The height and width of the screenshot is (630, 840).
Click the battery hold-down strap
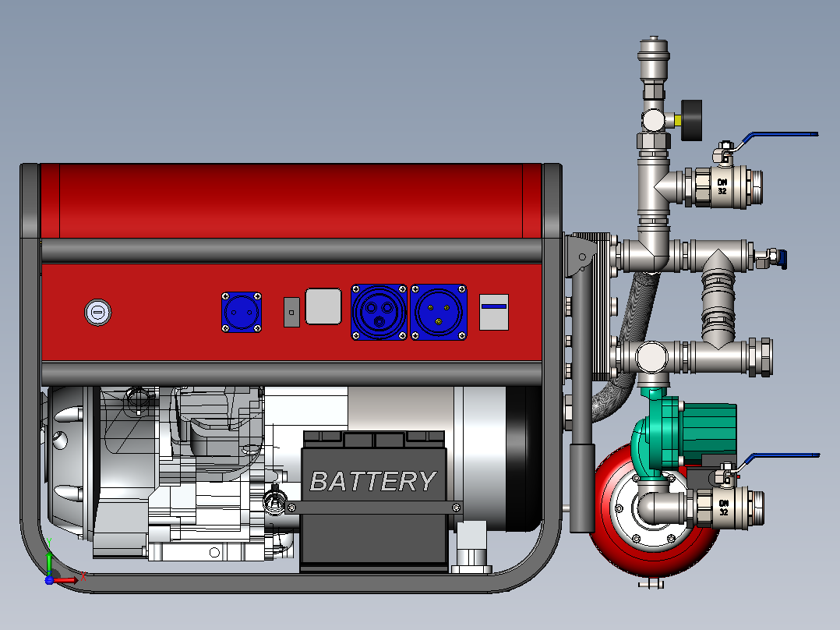374,508
